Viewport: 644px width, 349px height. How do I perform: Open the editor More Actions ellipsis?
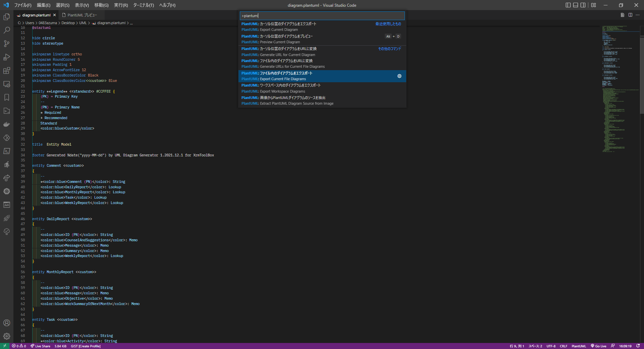click(638, 15)
